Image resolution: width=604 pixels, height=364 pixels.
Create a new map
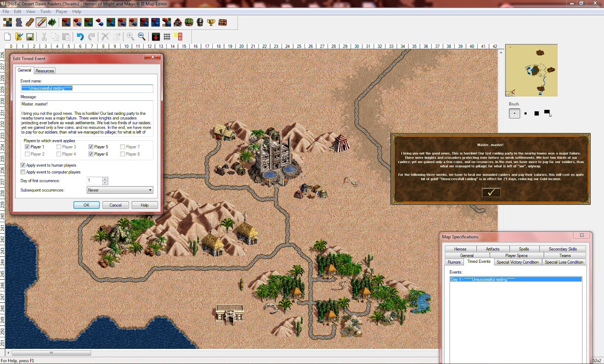point(8,37)
